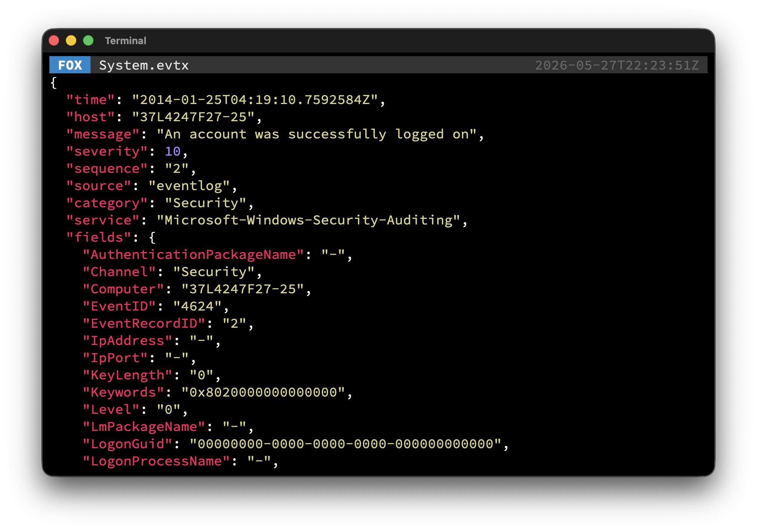This screenshot has width=757, height=532.
Task: Click the "IpPort" key
Action: [x=115, y=358]
